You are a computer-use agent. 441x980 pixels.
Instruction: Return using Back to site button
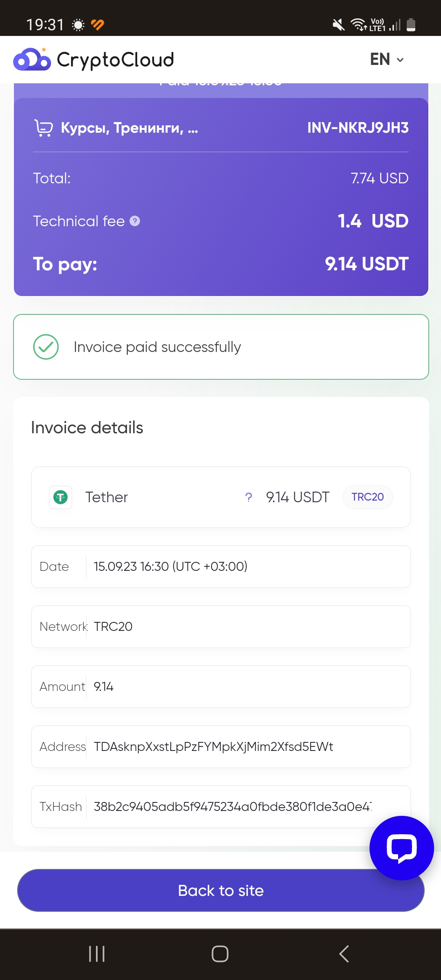[221, 890]
